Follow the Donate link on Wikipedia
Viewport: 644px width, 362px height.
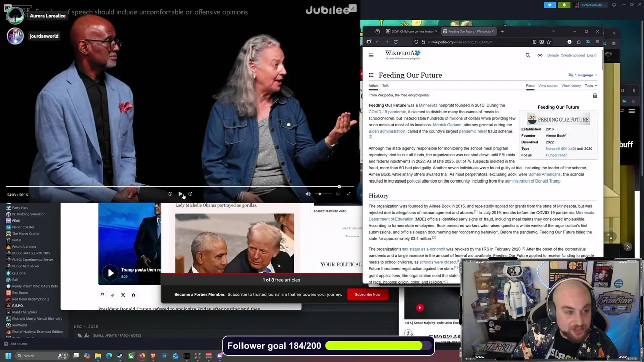tap(553, 55)
